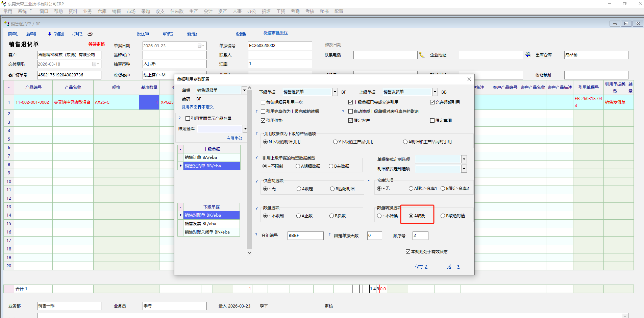Click the scroll-down arrow of left panel scrollbar

[x=249, y=253]
